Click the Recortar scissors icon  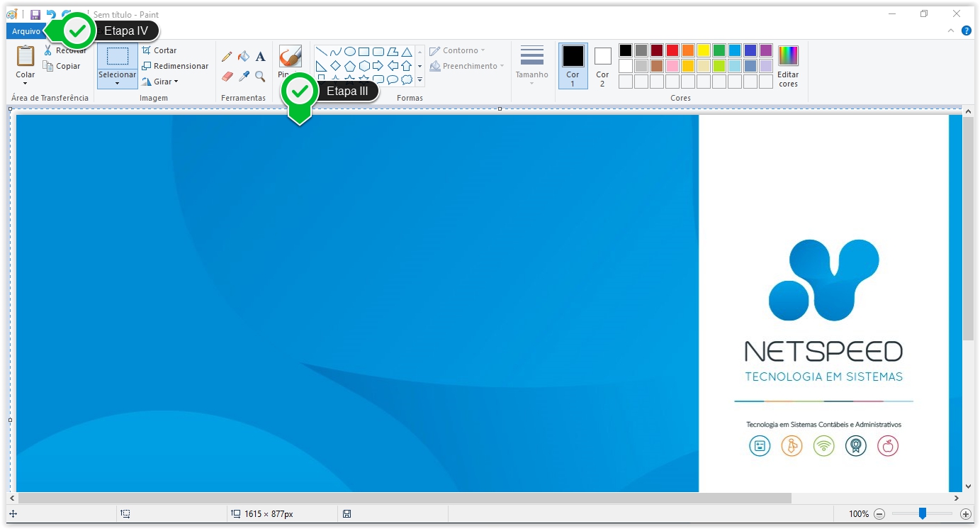click(48, 50)
